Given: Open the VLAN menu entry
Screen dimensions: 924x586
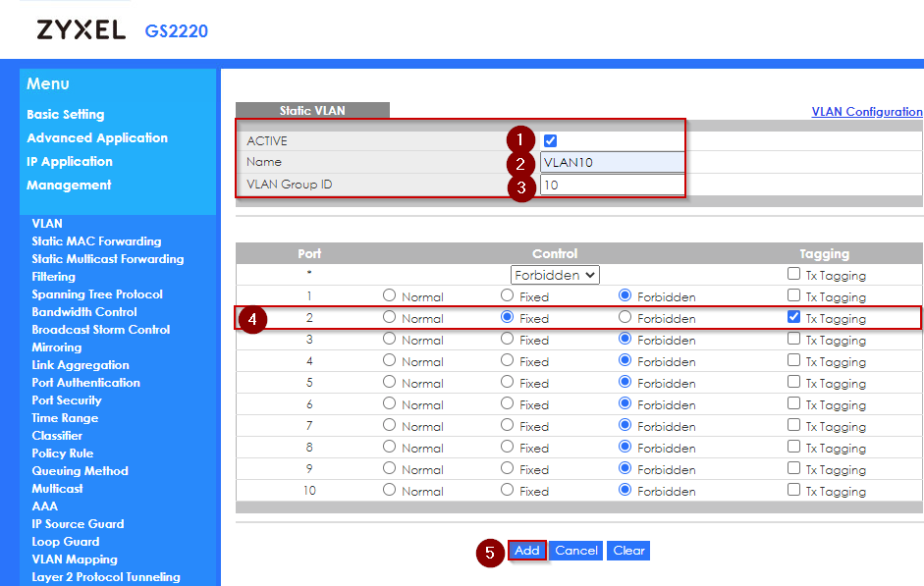Looking at the screenshot, I should tap(46, 223).
